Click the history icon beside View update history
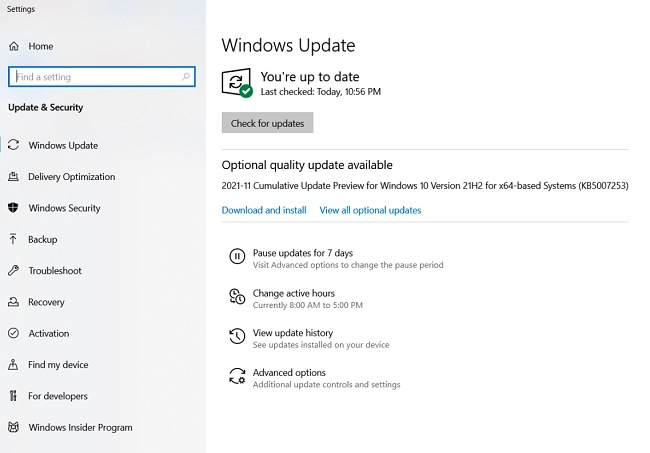Viewport: 650px width, 453px height. tap(237, 336)
